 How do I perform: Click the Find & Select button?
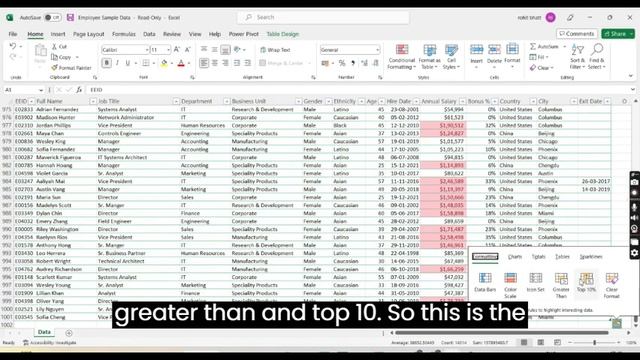click(597, 57)
